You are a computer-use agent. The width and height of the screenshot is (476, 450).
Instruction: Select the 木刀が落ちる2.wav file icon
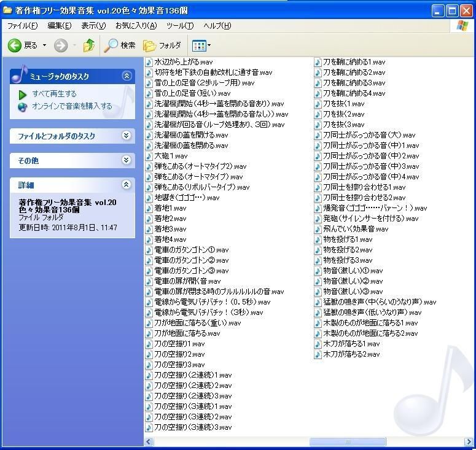coord(318,354)
